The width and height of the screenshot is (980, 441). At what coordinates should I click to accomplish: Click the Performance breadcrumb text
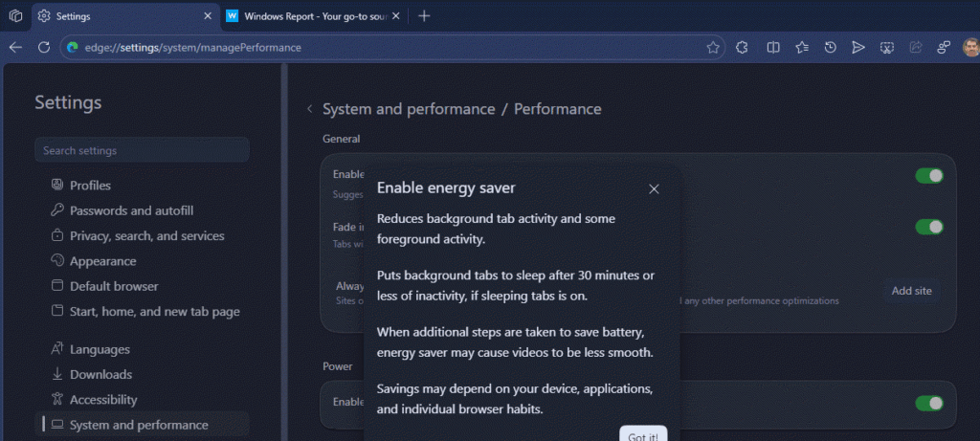(558, 109)
